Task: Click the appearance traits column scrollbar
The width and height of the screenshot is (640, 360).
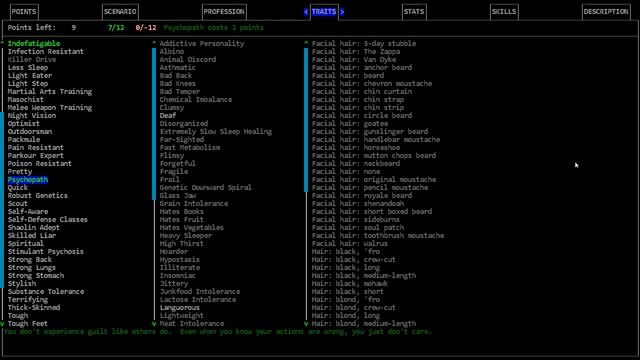Action: click(x=306, y=120)
